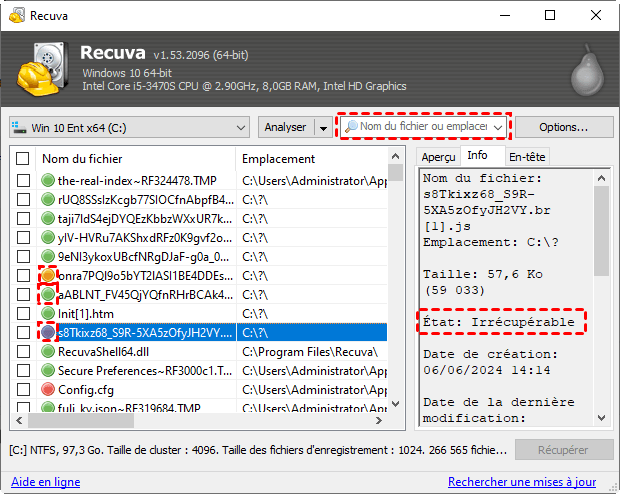Screen dimensions: 620x494
Task: Click Recuva icon in title bar
Action: 17,15
